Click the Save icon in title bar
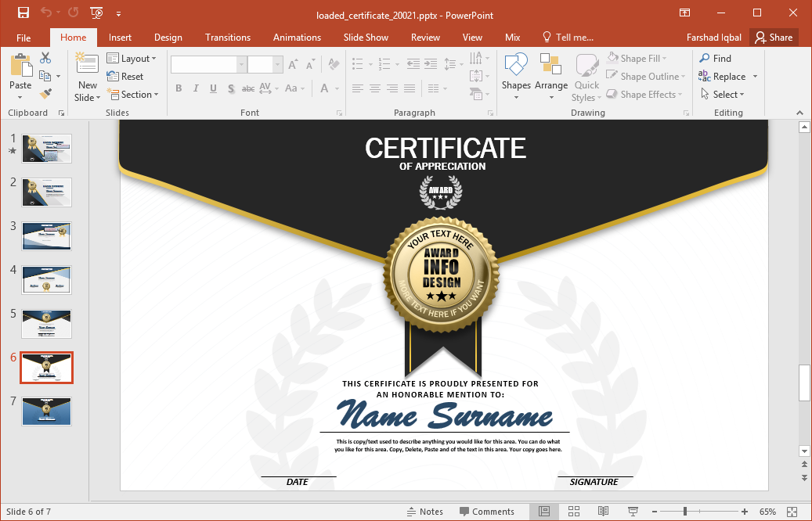 [x=23, y=13]
